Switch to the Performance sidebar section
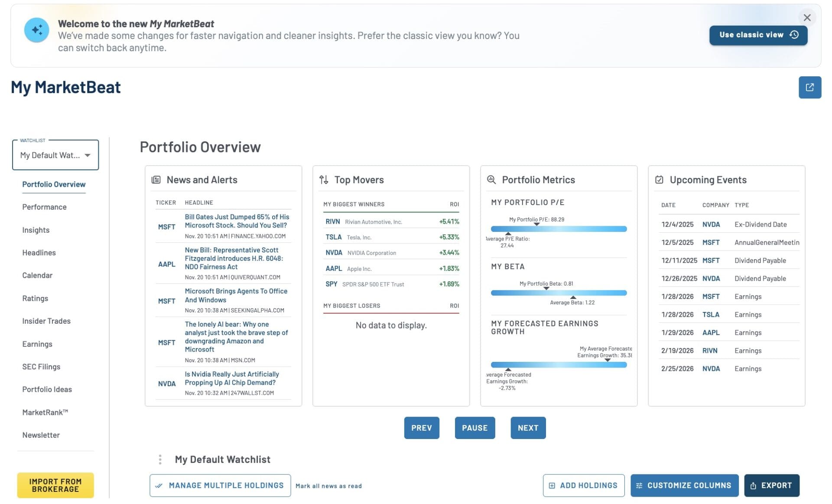Screen dimensions: 832x504 44,207
